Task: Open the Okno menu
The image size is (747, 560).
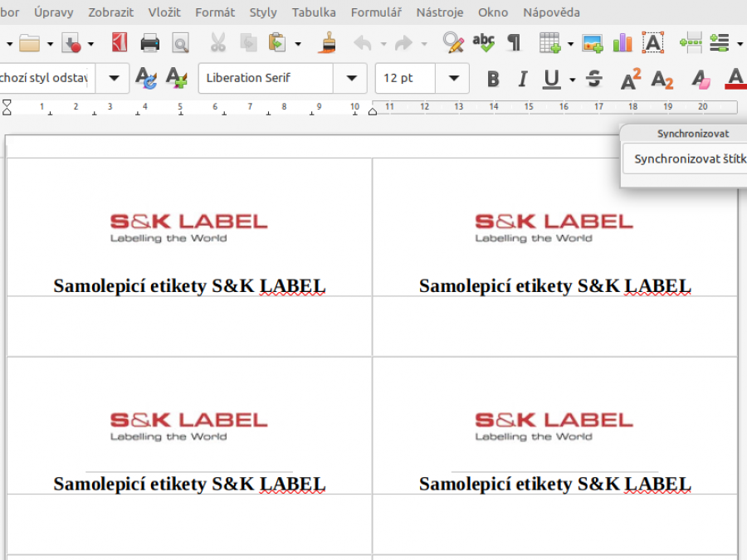Action: click(492, 12)
